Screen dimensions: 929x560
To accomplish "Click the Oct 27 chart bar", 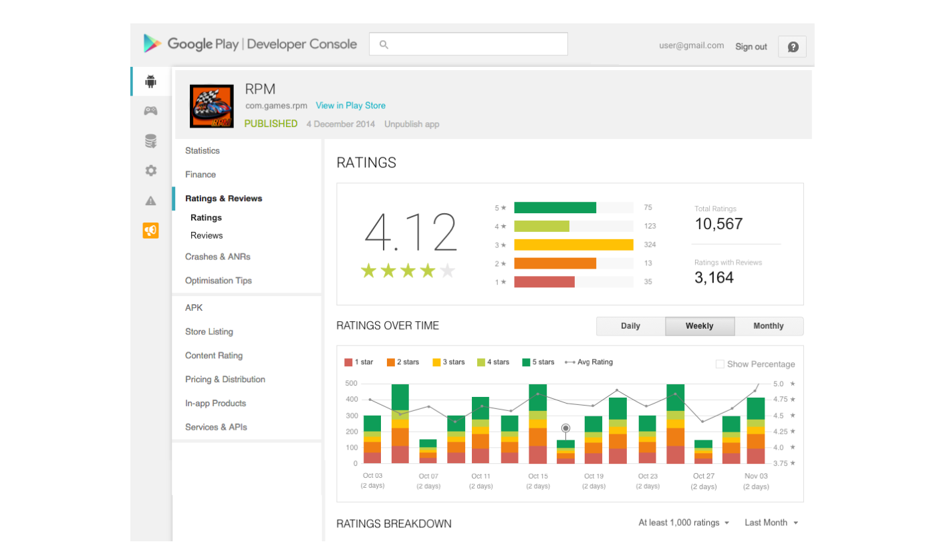I will pos(703,452).
